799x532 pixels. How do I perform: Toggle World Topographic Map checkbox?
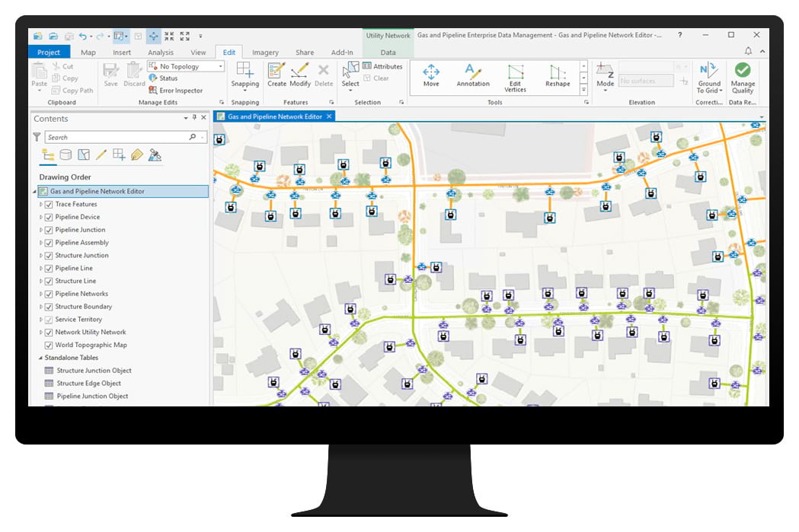49,346
